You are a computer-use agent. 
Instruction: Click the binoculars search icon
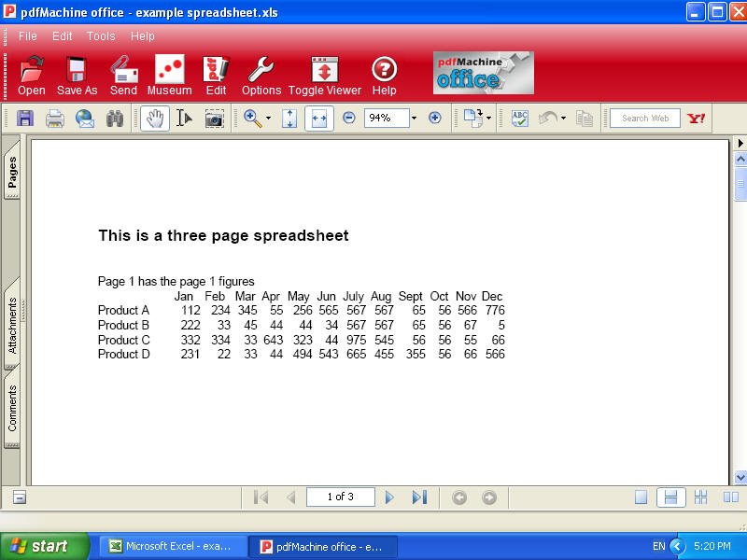click(115, 119)
